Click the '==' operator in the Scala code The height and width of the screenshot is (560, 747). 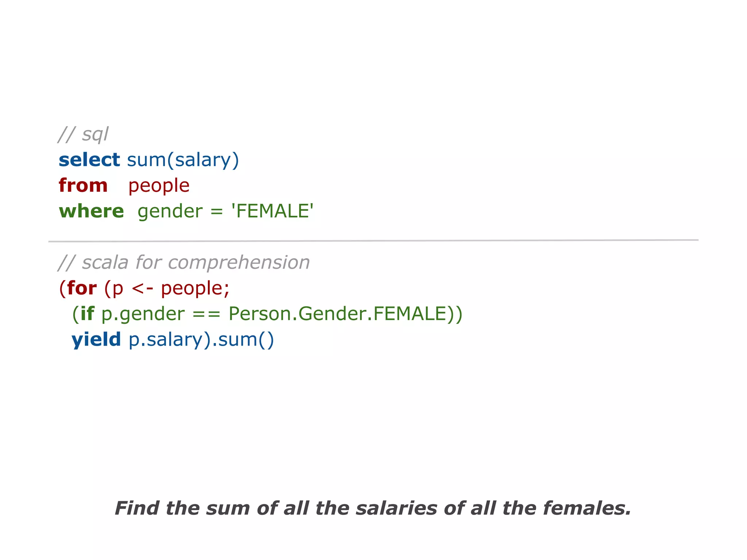206,314
